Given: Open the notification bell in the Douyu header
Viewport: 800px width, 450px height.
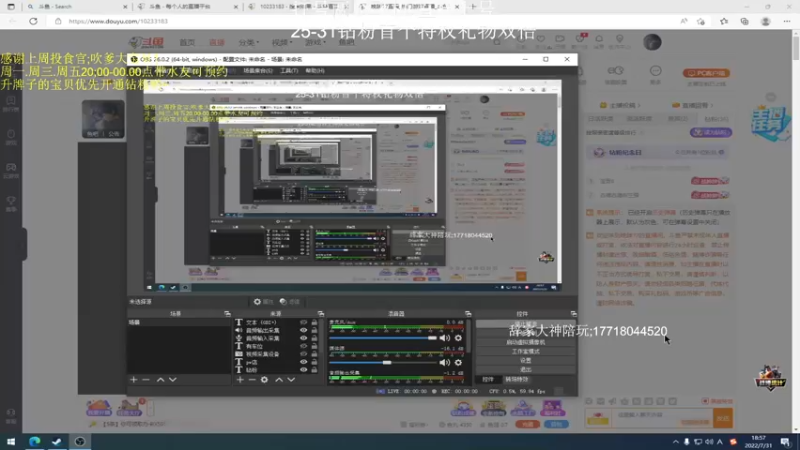Looking at the screenshot, I should [x=599, y=40].
